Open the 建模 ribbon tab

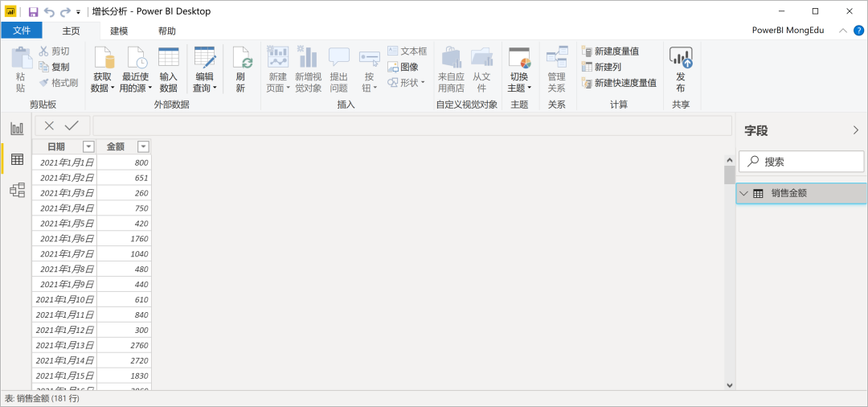(119, 31)
